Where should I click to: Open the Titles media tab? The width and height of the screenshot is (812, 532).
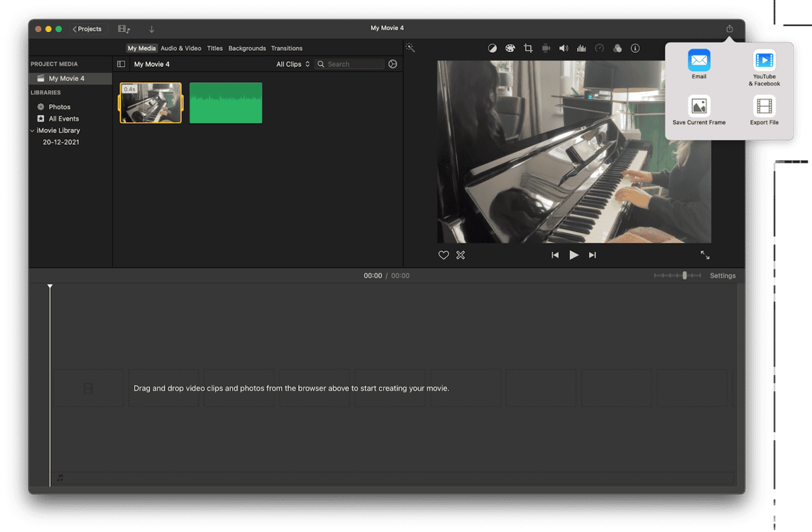tap(214, 48)
